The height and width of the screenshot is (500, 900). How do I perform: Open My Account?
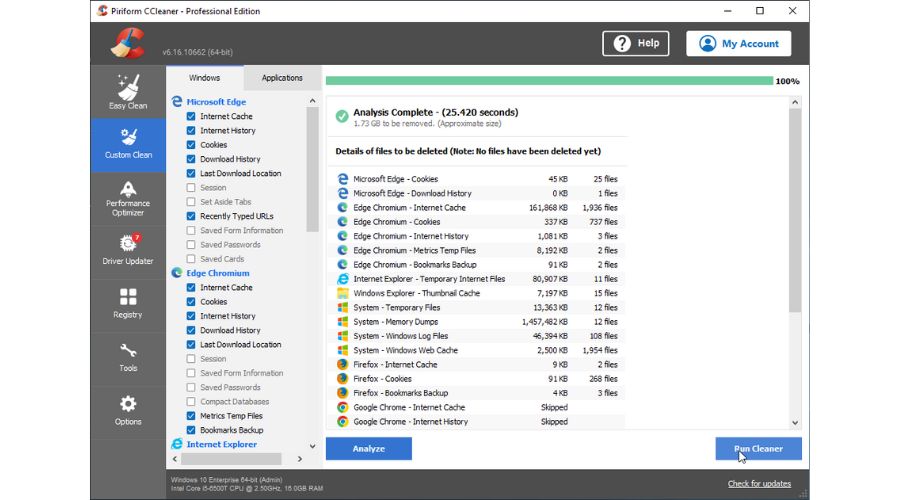click(739, 43)
